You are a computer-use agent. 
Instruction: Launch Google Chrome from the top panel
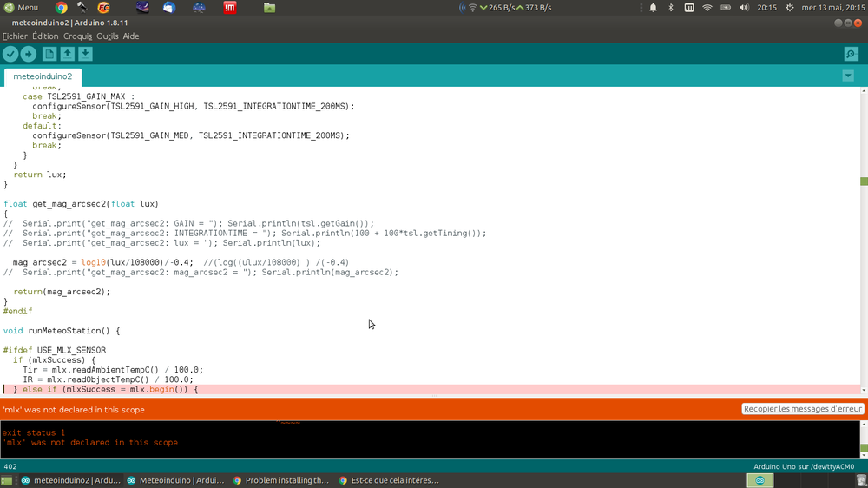click(62, 7)
